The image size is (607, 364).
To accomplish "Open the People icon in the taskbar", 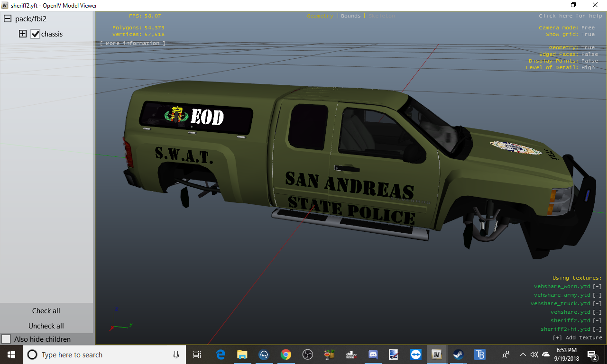I will pyautogui.click(x=506, y=355).
